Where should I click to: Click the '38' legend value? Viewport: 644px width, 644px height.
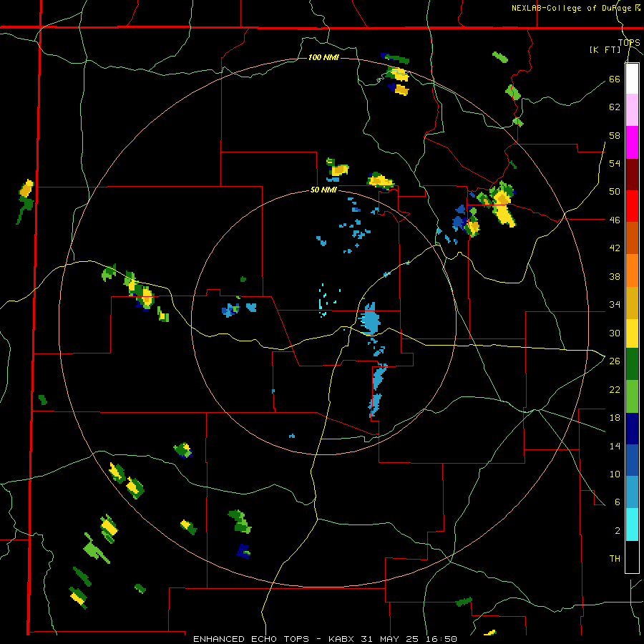pyautogui.click(x=615, y=276)
